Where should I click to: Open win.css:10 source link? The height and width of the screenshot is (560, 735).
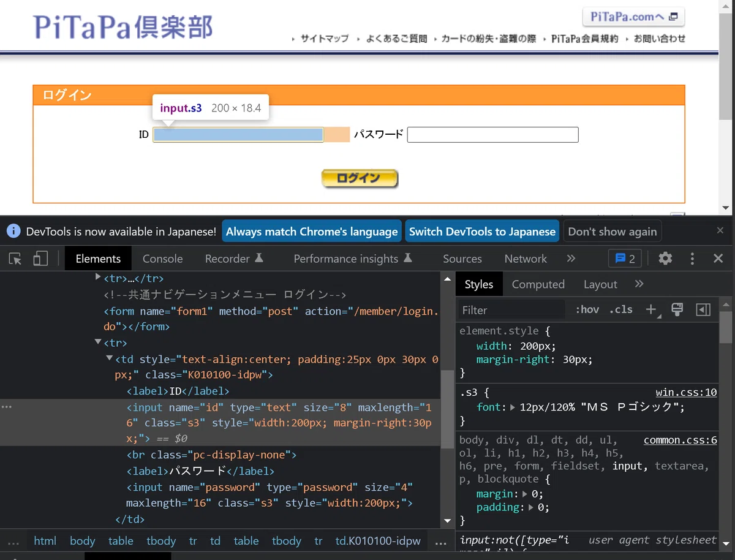(686, 392)
